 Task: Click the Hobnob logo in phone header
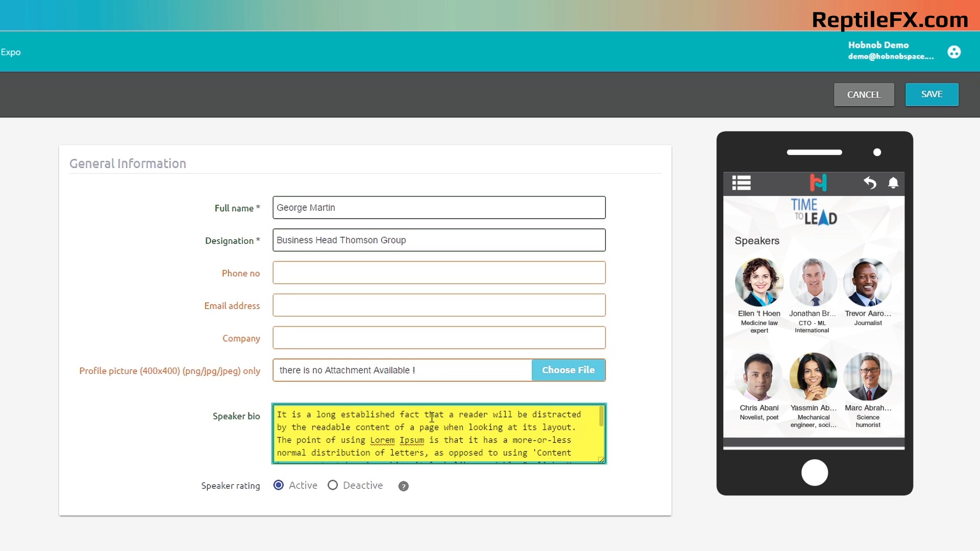pos(818,183)
